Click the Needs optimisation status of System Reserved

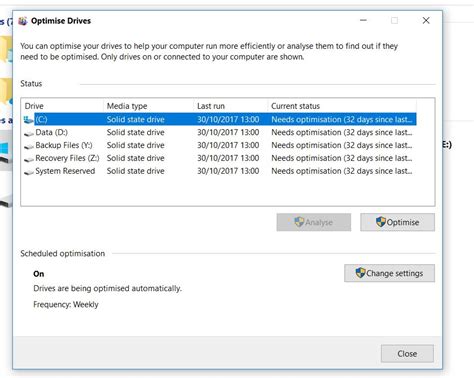point(342,171)
